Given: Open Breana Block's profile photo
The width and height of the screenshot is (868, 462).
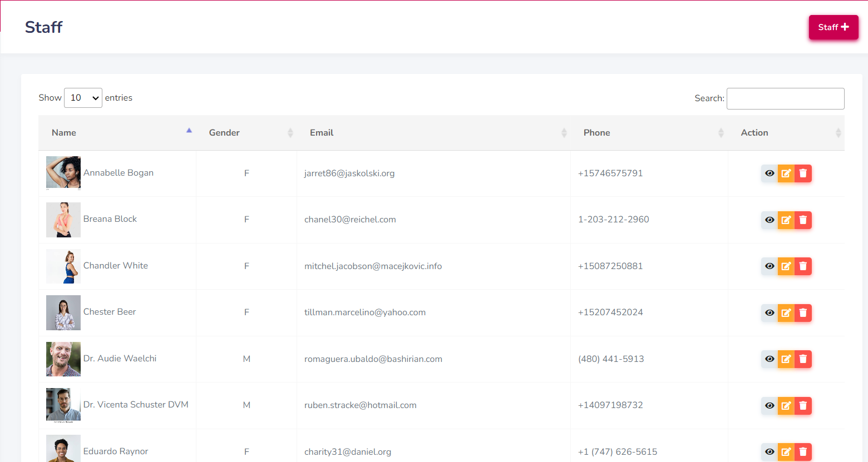Looking at the screenshot, I should click(x=63, y=220).
